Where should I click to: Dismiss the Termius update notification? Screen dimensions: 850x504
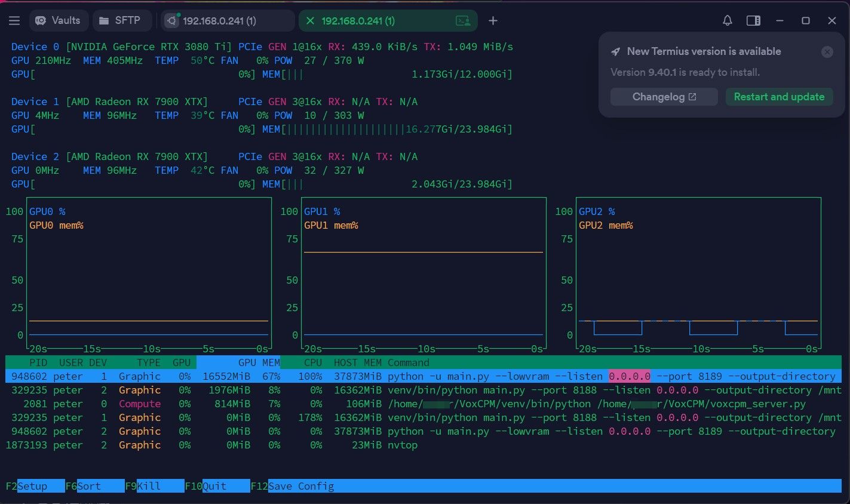[827, 52]
